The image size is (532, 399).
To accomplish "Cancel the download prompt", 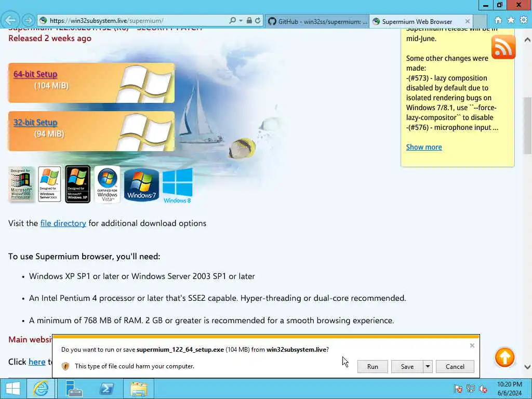I will tap(455, 366).
